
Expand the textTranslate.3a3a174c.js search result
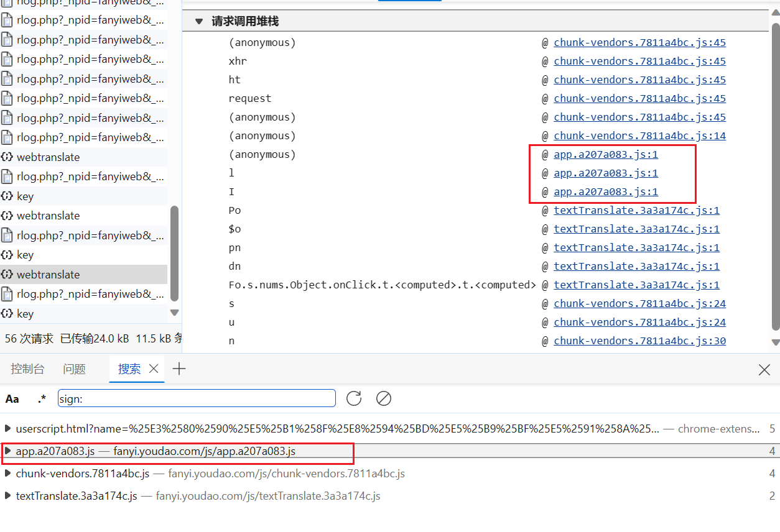pos(7,496)
